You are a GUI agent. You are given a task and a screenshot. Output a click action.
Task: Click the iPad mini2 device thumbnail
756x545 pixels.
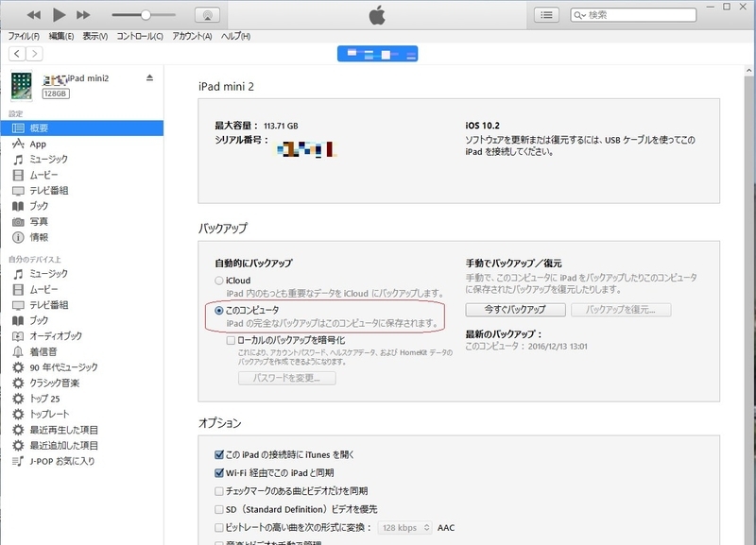(x=22, y=86)
